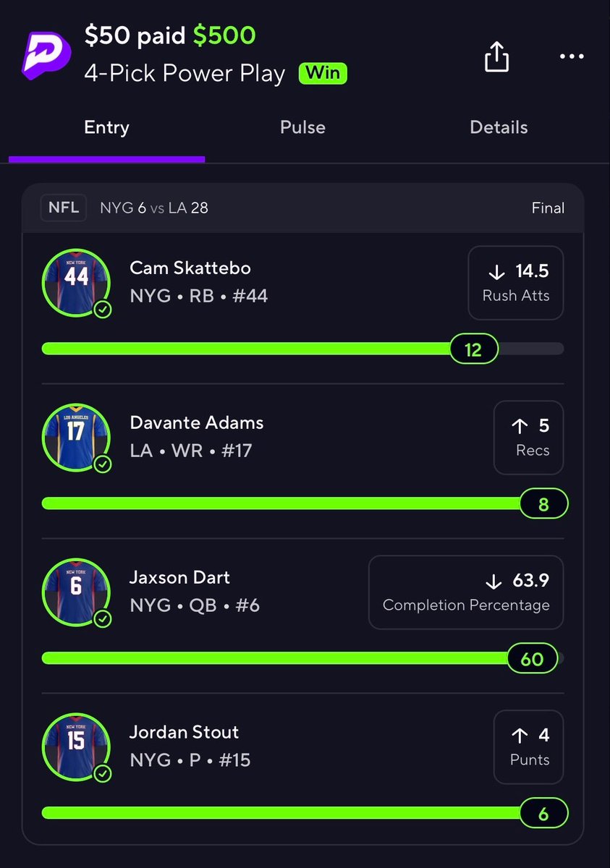Tap the 12 marker on Skattebo's progress bar
This screenshot has height=868, width=610.
pos(473,349)
